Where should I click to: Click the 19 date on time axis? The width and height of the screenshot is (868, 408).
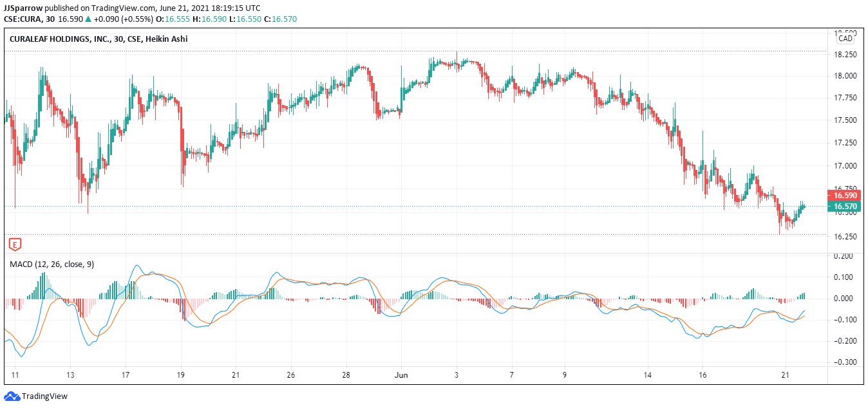tap(181, 375)
